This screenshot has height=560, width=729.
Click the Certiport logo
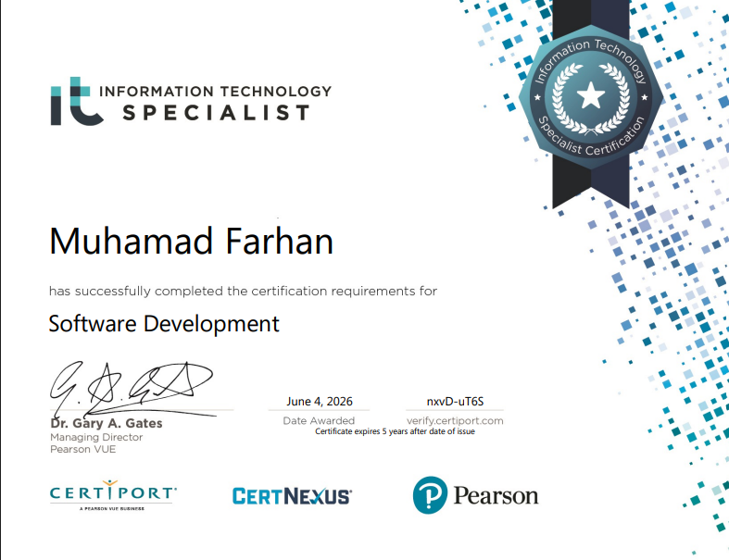(x=113, y=495)
